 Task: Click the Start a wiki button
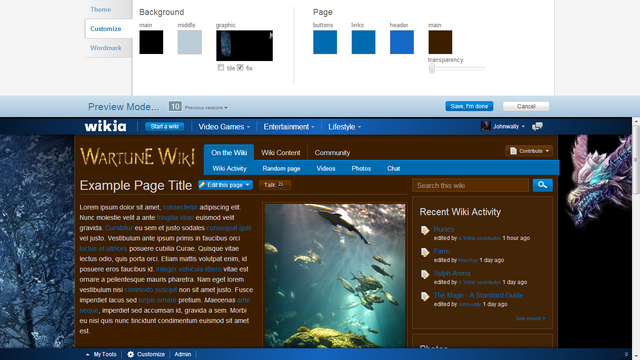coord(164,127)
